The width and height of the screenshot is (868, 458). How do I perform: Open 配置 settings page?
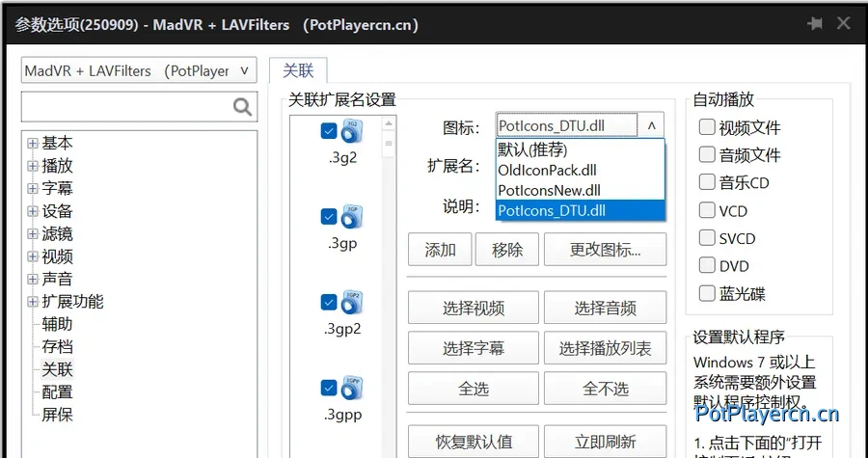coord(57,392)
